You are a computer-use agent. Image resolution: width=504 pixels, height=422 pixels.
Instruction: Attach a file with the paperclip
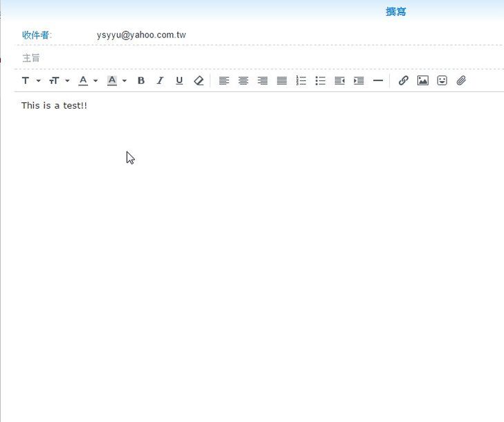click(x=461, y=80)
